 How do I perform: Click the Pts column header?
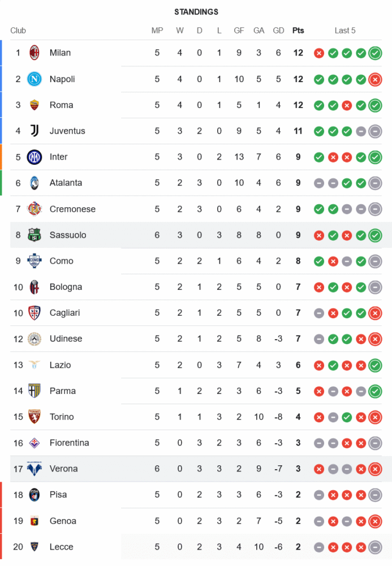[x=298, y=31]
